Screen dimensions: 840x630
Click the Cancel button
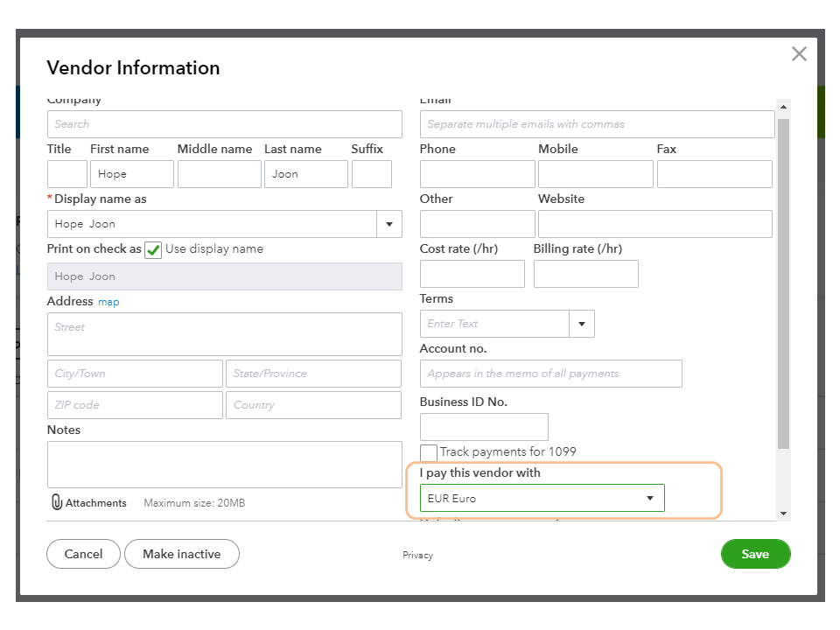(x=84, y=554)
